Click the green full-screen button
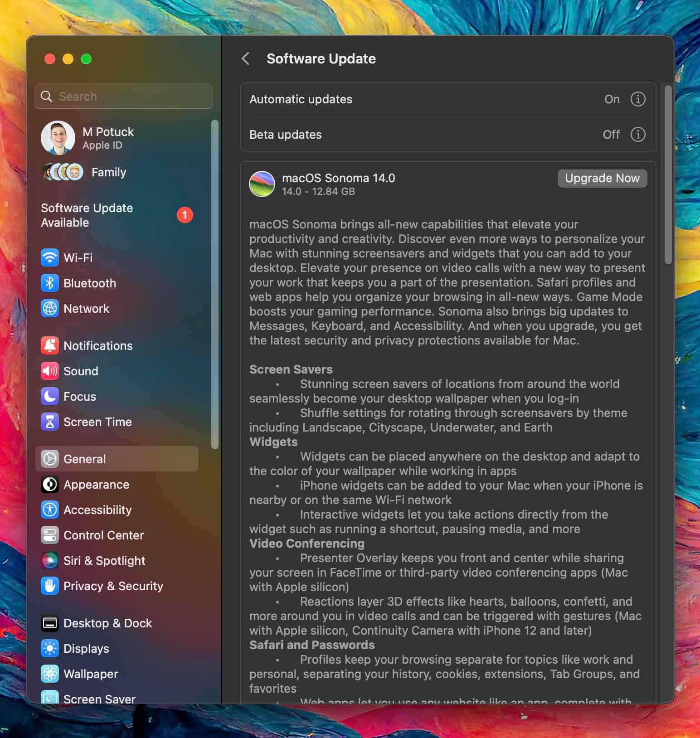This screenshot has height=738, width=700. 86,59
